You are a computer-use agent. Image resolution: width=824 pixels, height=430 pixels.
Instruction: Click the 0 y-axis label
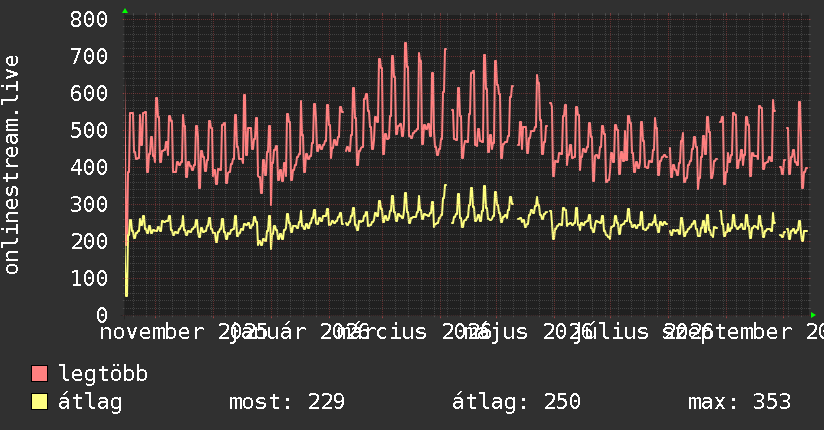coord(102,315)
